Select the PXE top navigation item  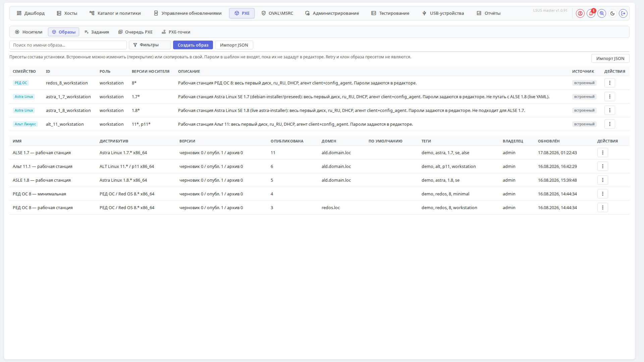[242, 13]
